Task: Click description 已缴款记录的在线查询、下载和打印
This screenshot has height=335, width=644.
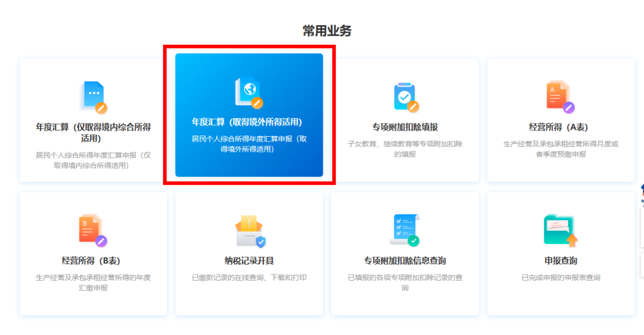Action: click(x=249, y=278)
